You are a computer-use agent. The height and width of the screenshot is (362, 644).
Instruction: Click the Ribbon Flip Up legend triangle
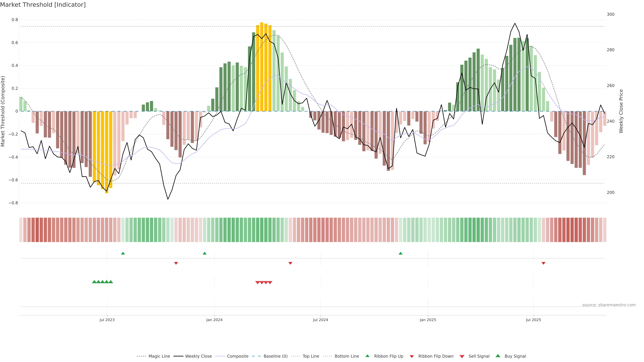pyautogui.click(x=367, y=356)
